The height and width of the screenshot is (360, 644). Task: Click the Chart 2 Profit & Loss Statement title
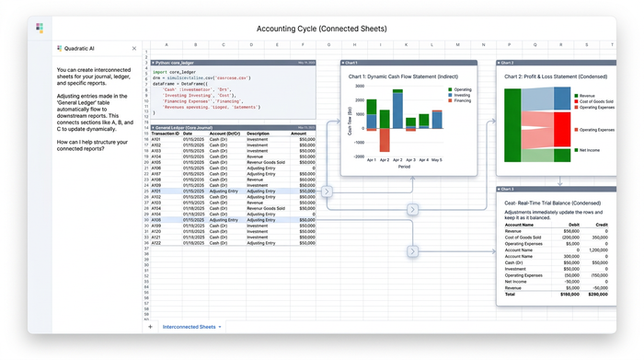[556, 76]
